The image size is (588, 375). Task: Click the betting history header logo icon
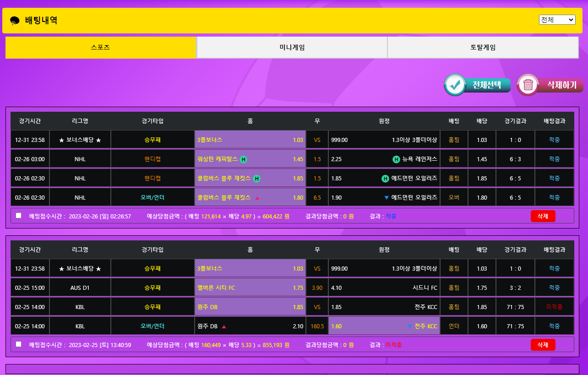pyautogui.click(x=15, y=21)
